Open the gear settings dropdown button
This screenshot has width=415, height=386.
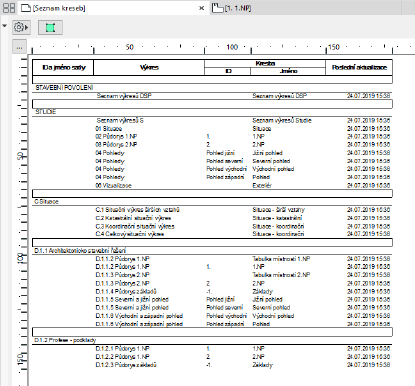tap(21, 27)
